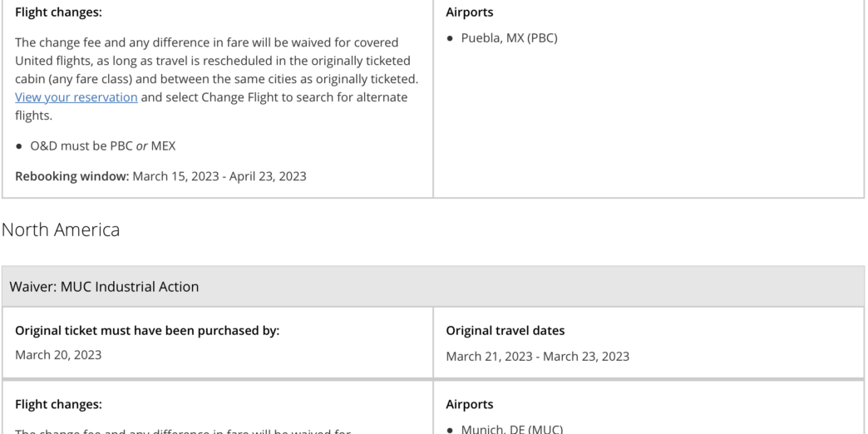Click the North America section heading
Screen dimensions: 868x434
click(x=61, y=230)
